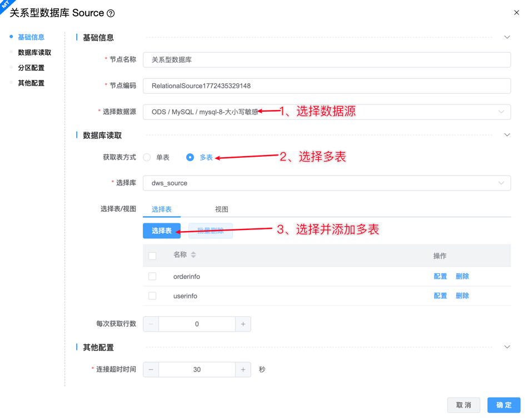Focus the 节点名称 input field

point(327,59)
